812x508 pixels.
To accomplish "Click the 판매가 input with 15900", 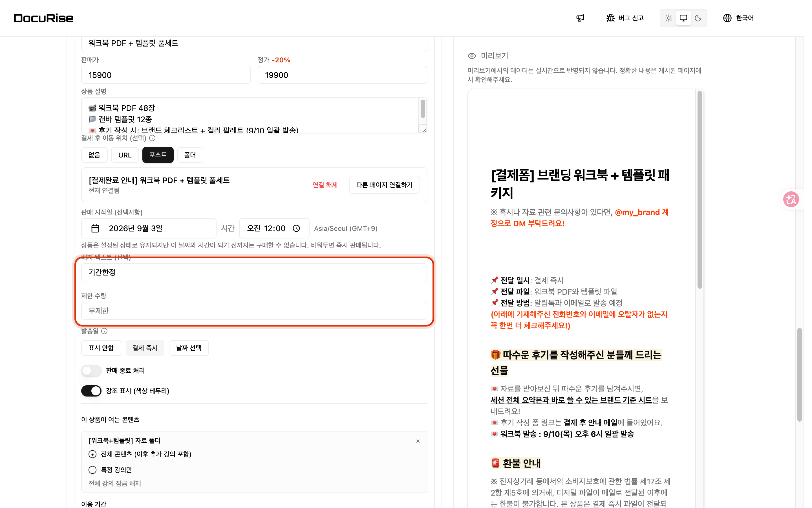I will point(166,75).
